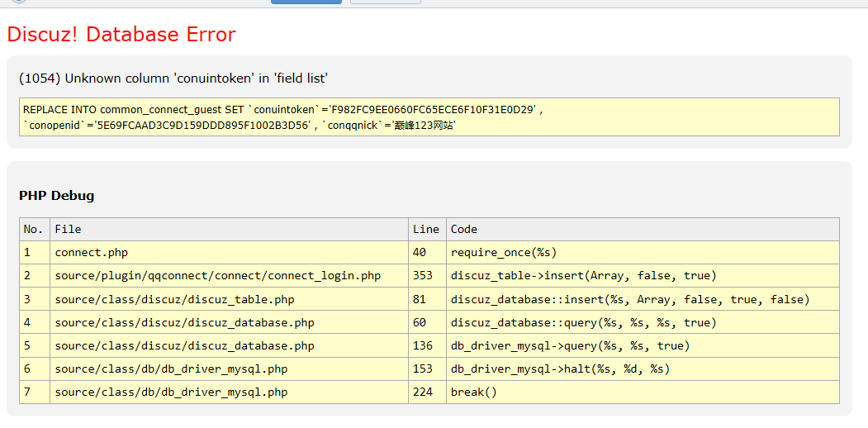Click the "Unknown column 'conuintoken'" error message
The image size is (868, 428).
coord(173,78)
